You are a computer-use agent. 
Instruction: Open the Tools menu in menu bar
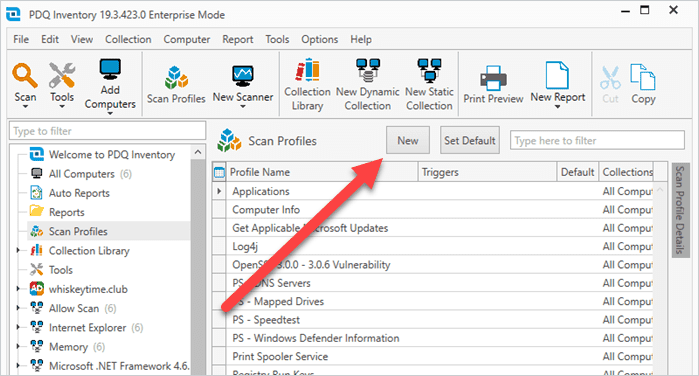277,39
